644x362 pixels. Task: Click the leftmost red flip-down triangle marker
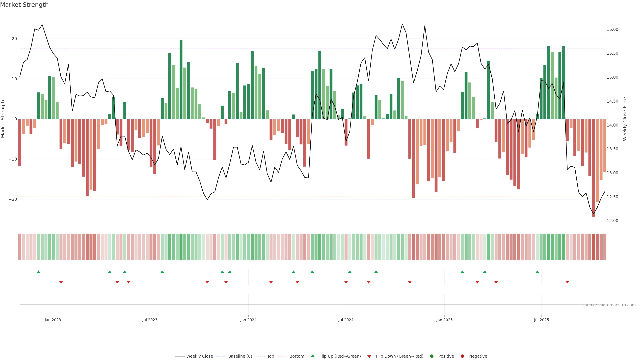(x=61, y=282)
